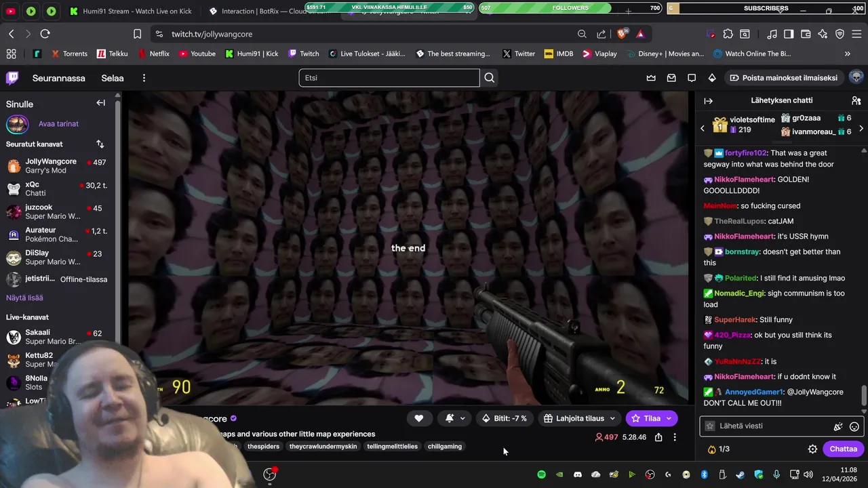This screenshot has height=488, width=868.
Task: Toggle the browser sidebar panel
Action: coord(789,34)
